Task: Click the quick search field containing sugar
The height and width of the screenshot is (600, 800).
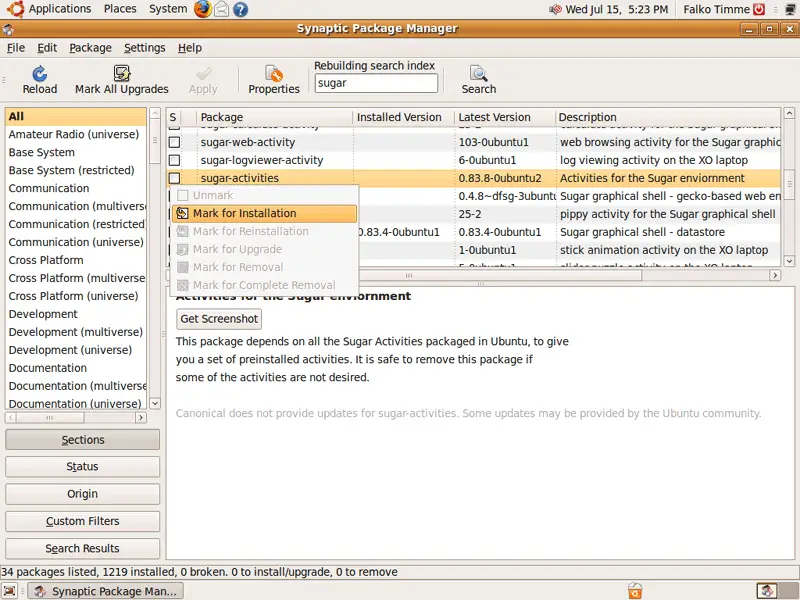Action: click(376, 83)
